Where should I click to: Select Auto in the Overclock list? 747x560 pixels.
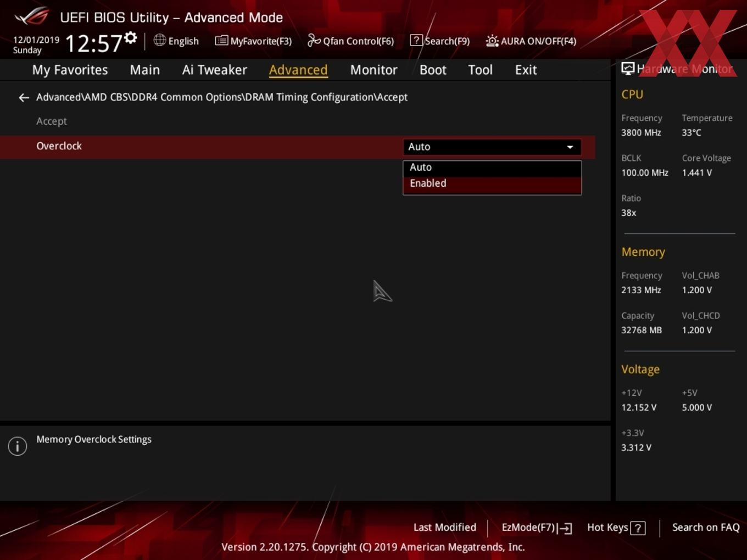click(492, 167)
